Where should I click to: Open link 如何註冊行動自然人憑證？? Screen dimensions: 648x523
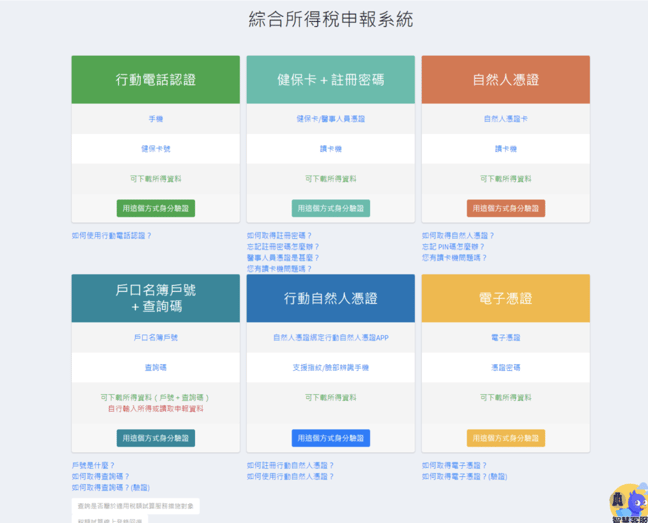click(x=291, y=465)
